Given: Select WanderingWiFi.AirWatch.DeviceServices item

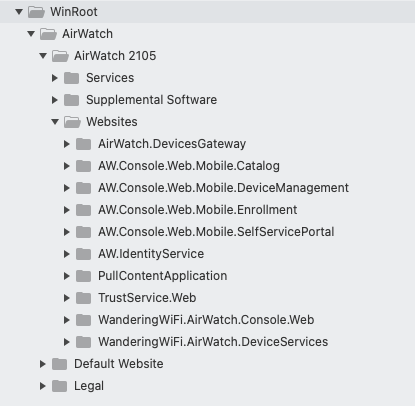Looking at the screenshot, I should (x=213, y=342).
